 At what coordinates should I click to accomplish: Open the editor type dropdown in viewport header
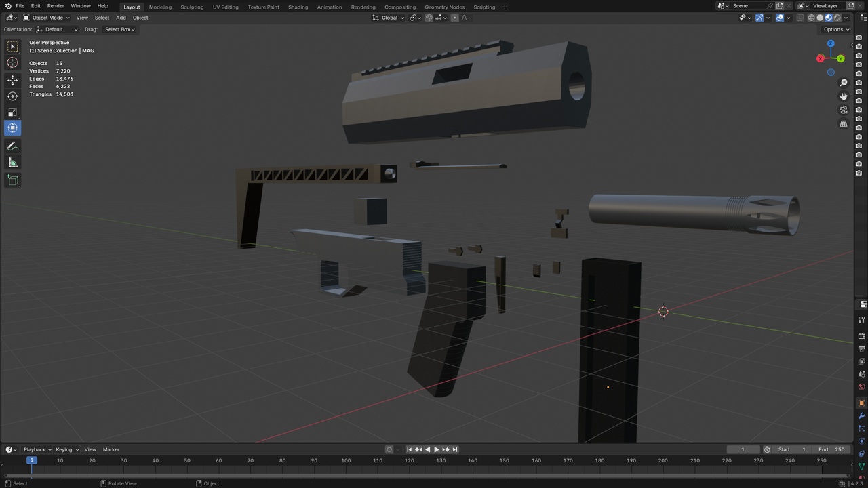tap(12, 18)
